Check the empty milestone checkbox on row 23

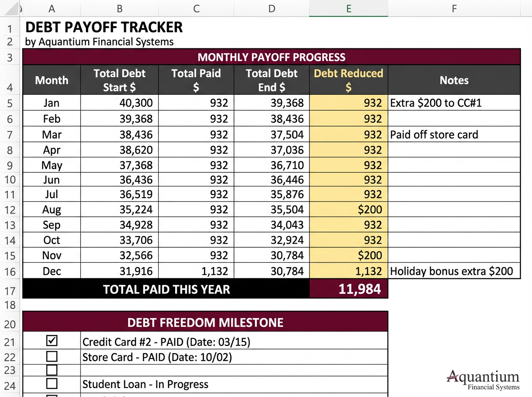coord(52,370)
